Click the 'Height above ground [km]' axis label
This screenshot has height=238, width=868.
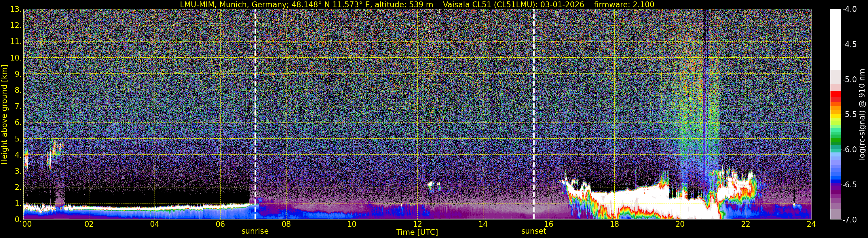coord(4,114)
